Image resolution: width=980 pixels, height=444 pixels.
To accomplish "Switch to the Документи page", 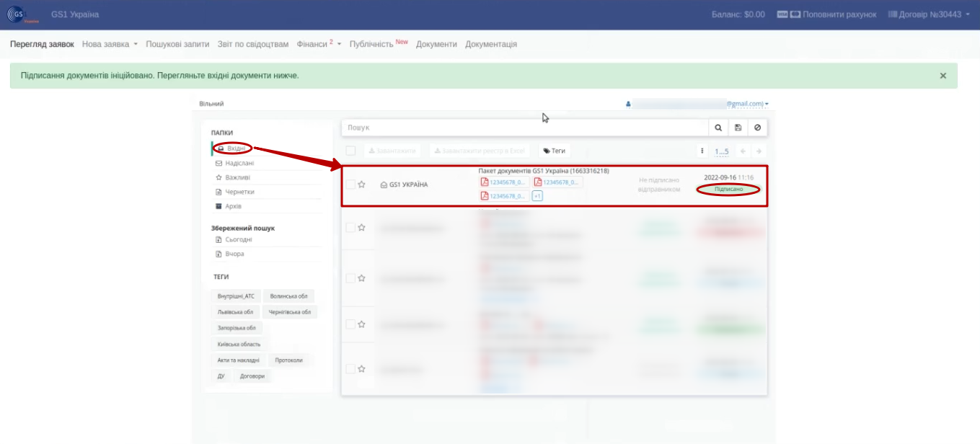I will tap(436, 44).
